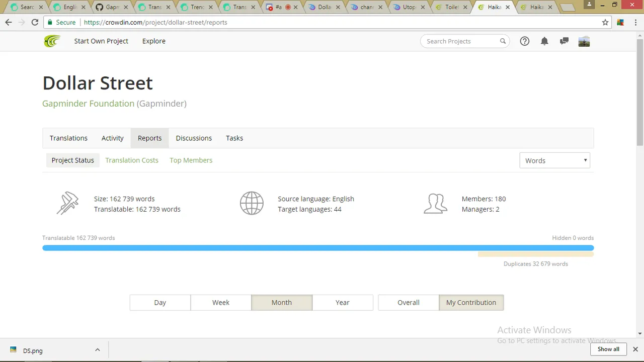Click the 'Hidden 0 words' label
Viewport: 644px width, 362px height.
573,238
